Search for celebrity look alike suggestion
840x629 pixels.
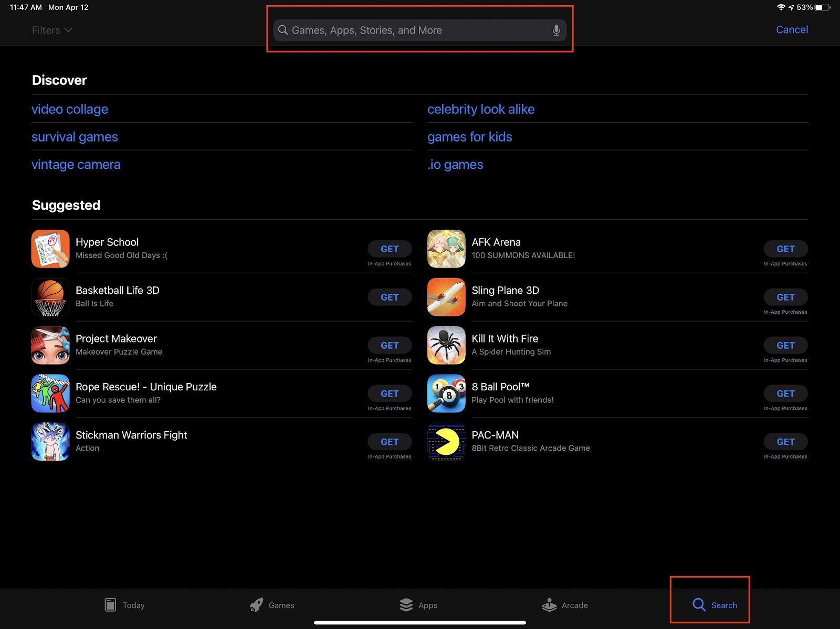tap(481, 109)
